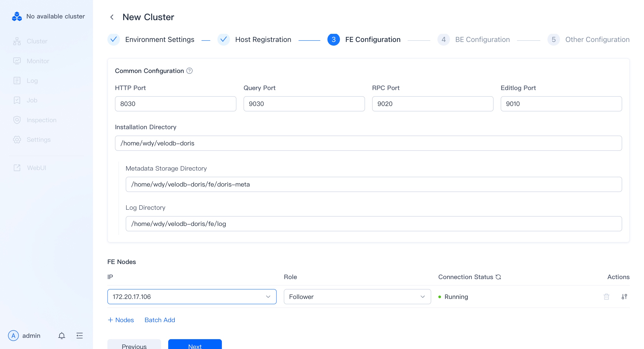Open the WebUI external link icon
The image size is (644, 349).
17,168
